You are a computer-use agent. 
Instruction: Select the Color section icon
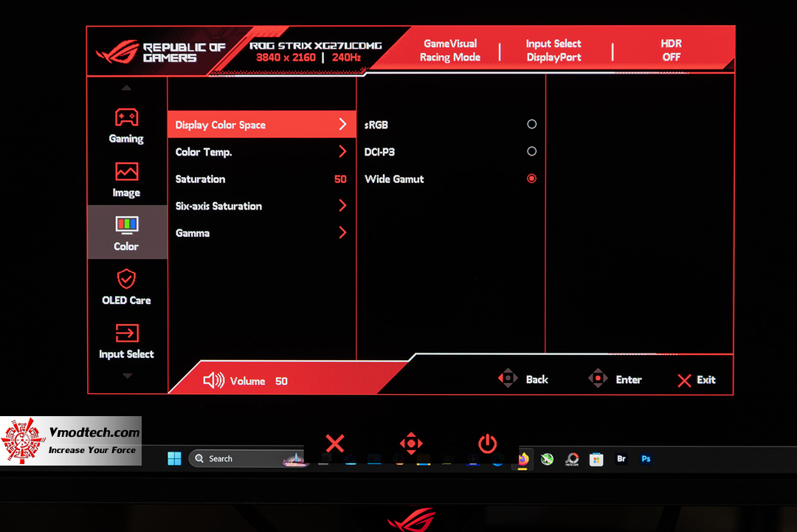tap(127, 225)
